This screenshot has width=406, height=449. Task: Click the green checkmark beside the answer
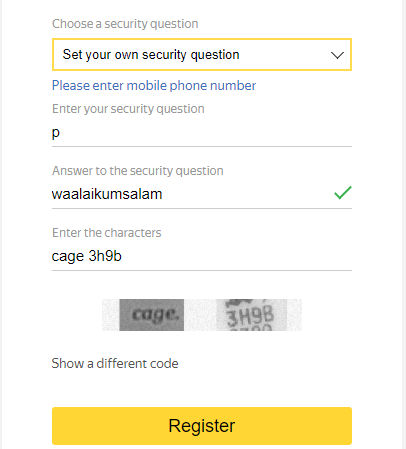click(343, 193)
